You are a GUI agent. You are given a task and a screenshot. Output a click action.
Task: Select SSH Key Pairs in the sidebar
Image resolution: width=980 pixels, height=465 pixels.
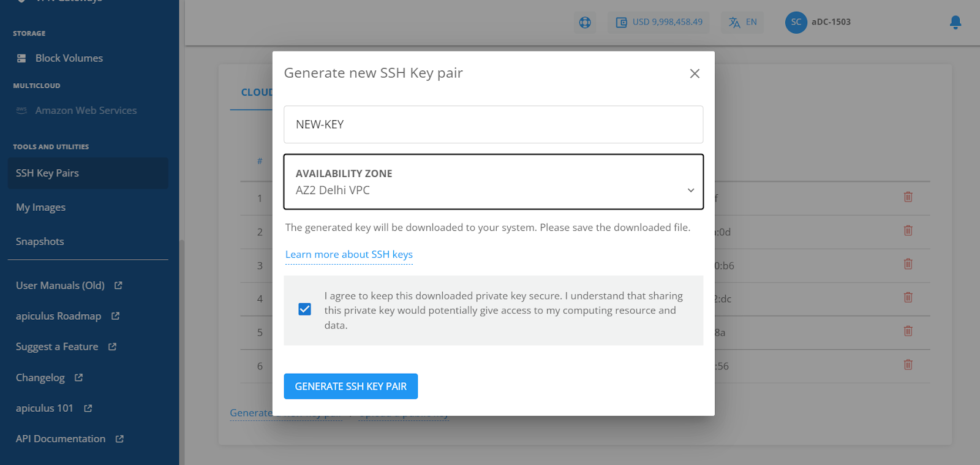(47, 173)
